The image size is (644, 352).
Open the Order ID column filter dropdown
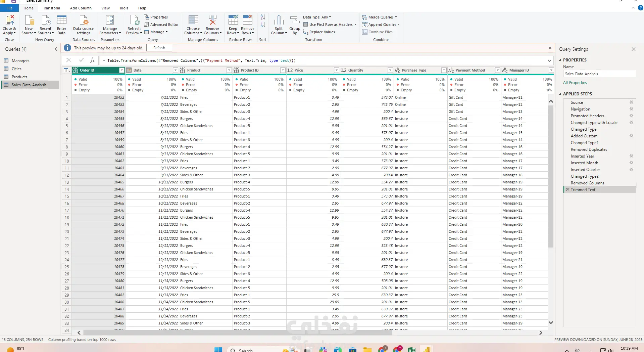click(x=121, y=70)
